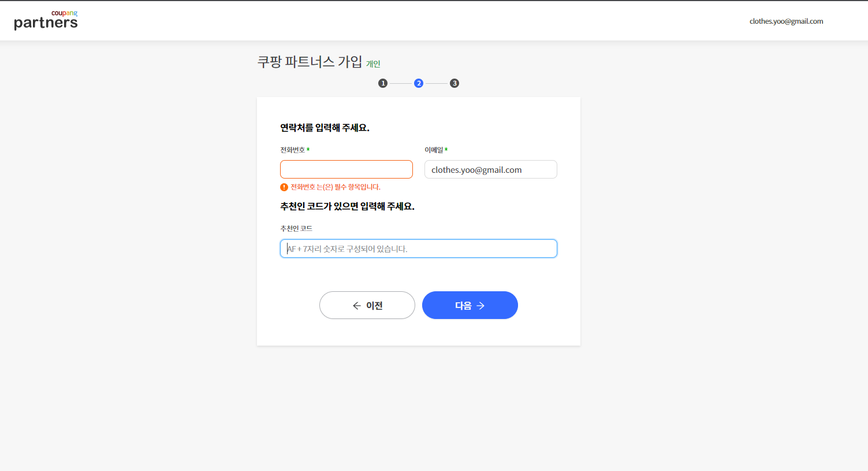This screenshot has height=471, width=868.
Task: Focus the 전화번호 phone number input
Action: (347, 169)
